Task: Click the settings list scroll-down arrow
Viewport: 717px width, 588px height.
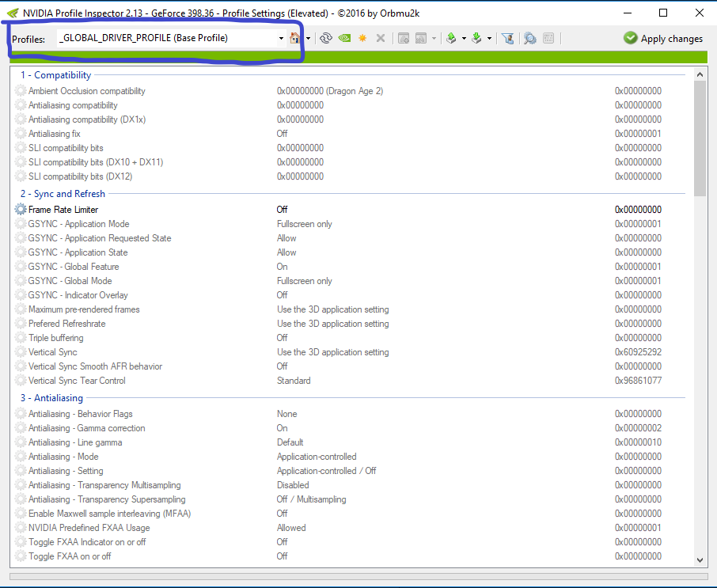Action: (x=700, y=560)
